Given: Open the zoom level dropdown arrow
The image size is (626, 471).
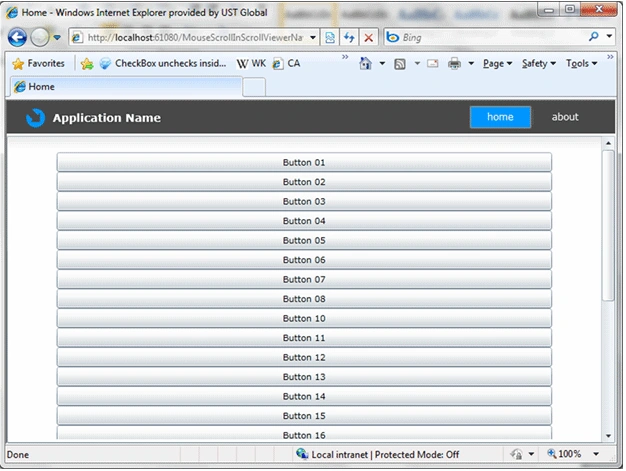Looking at the screenshot, I should coord(596,454).
